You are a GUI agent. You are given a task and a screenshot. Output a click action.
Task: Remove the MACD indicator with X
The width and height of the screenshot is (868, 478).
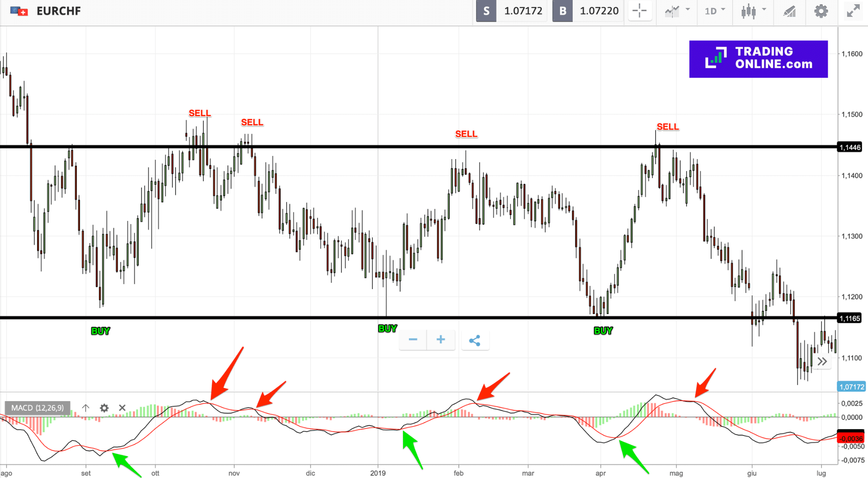point(122,408)
